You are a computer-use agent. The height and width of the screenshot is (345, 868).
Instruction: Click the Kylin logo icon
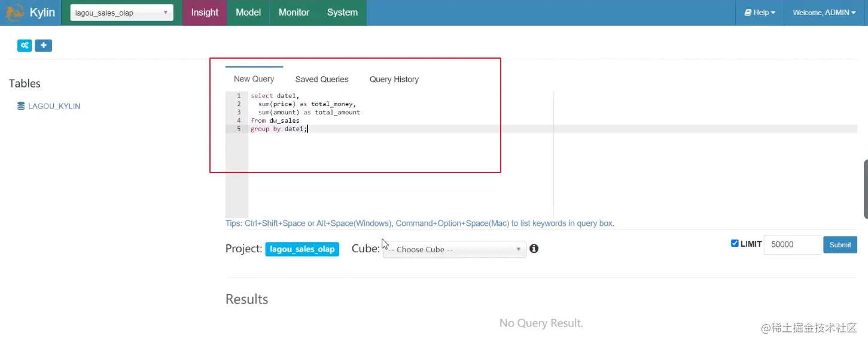tap(15, 13)
